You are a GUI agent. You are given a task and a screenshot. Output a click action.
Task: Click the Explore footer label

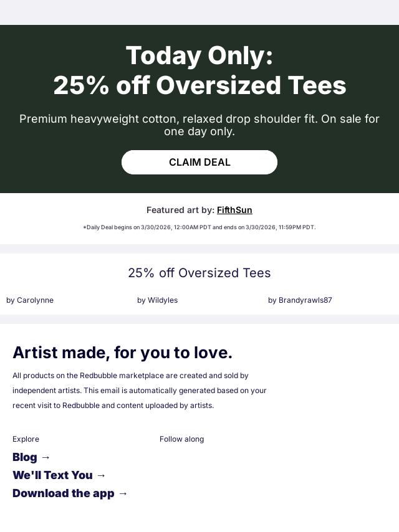tap(26, 439)
